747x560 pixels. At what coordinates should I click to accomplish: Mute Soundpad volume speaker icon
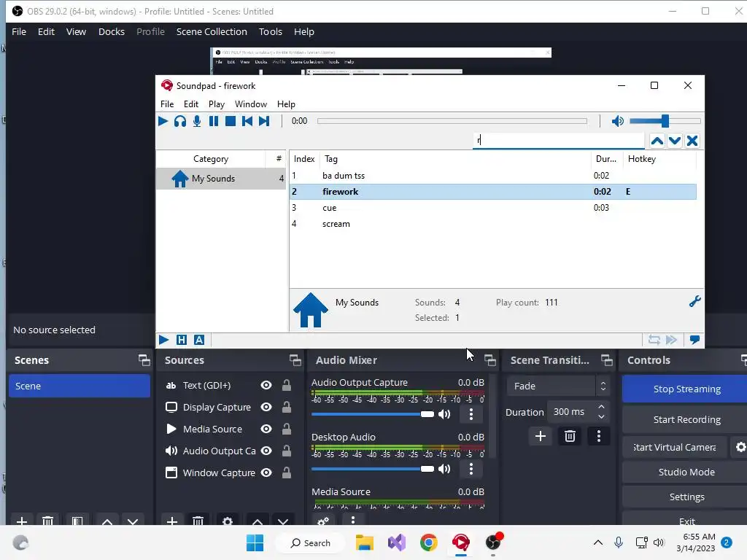(x=617, y=121)
